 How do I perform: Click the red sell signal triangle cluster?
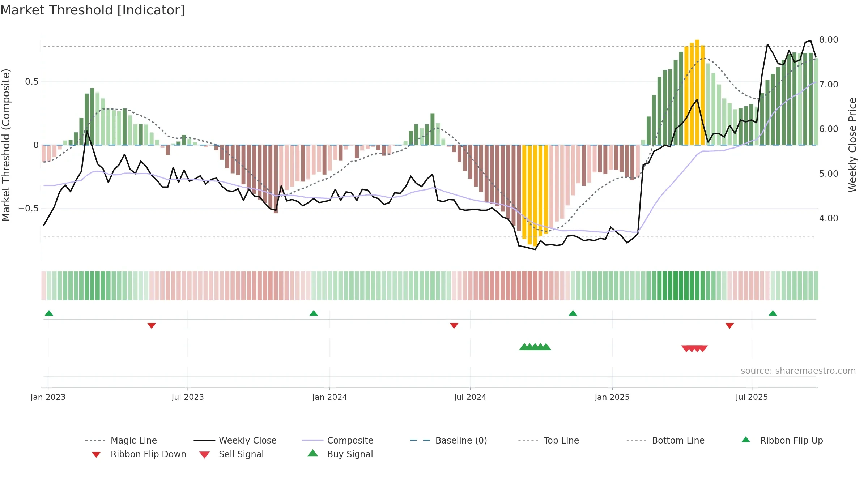click(x=694, y=348)
